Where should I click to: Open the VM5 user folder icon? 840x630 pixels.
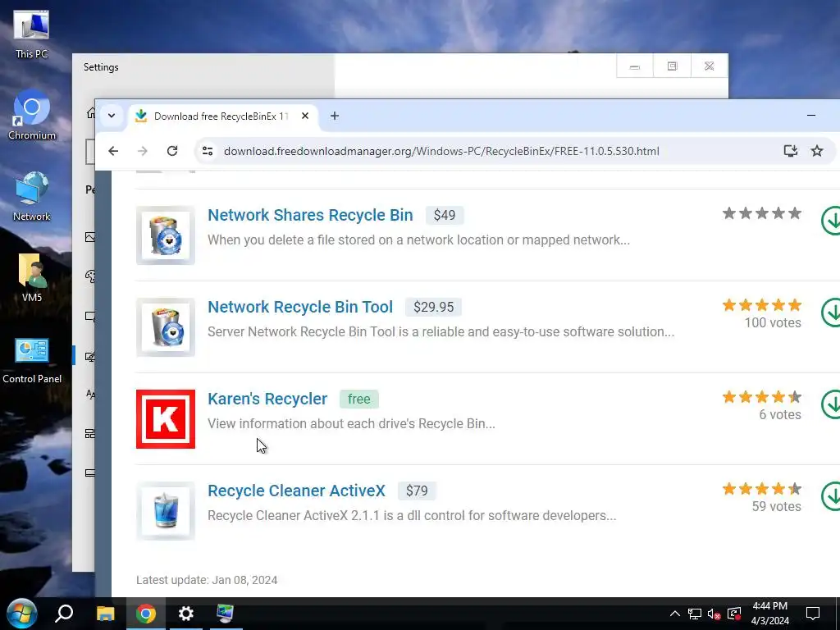[31, 277]
